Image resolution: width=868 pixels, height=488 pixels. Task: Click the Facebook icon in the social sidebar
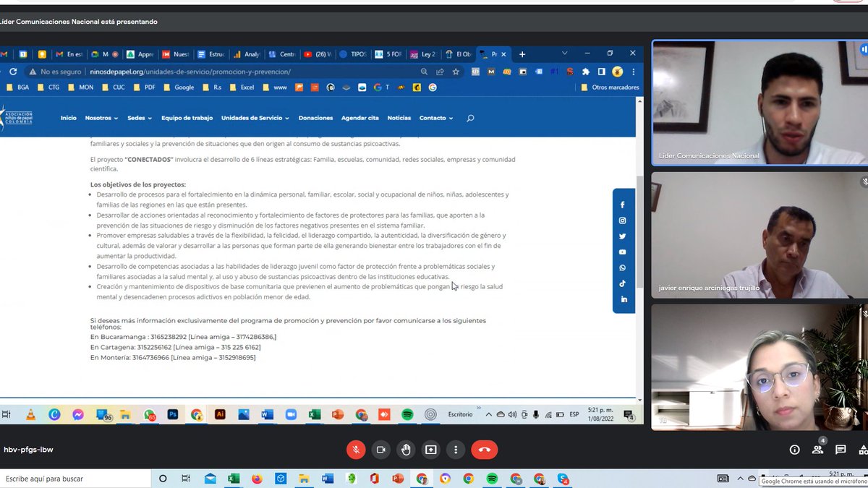click(x=623, y=205)
